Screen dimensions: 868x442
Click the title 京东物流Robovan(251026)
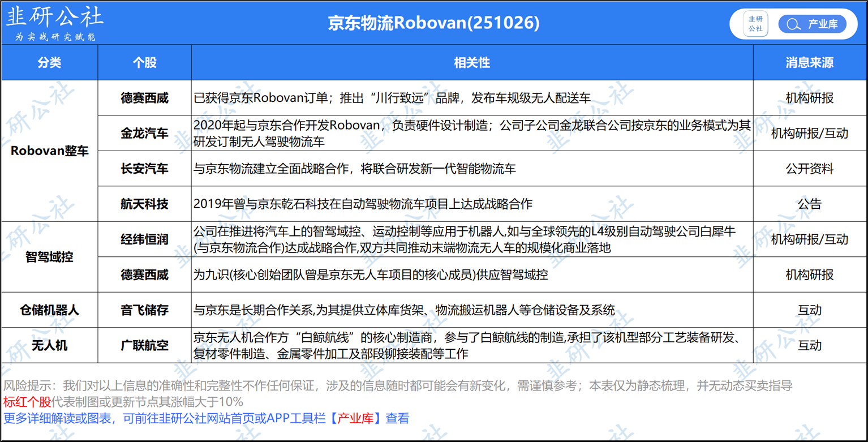[433, 23]
